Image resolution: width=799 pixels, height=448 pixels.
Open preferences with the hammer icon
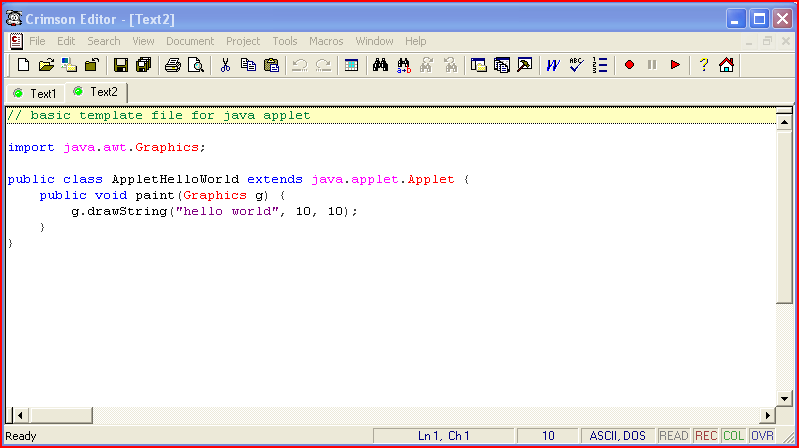pyautogui.click(x=525, y=65)
